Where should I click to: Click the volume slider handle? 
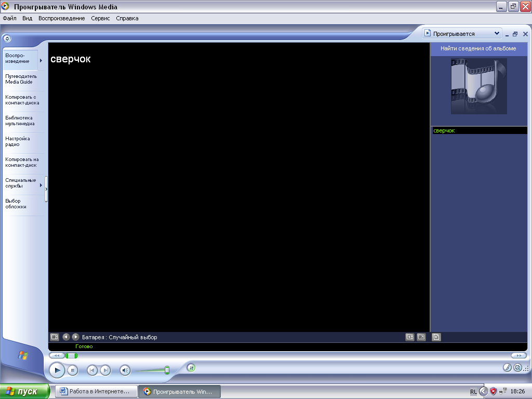[167, 370]
